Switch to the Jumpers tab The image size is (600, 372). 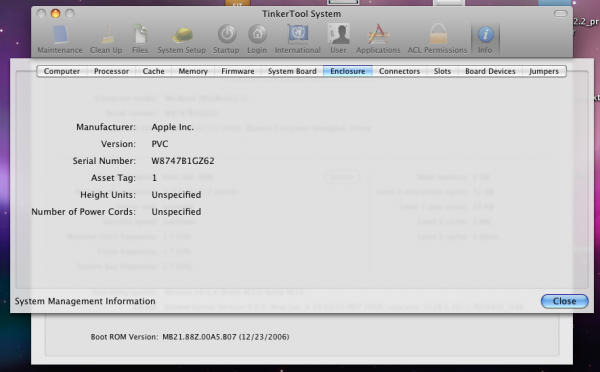pyautogui.click(x=544, y=71)
